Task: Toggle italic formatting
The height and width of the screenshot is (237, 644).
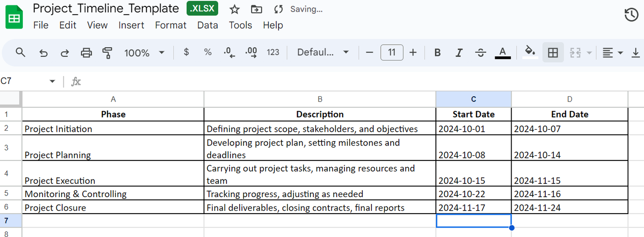Action: click(458, 53)
